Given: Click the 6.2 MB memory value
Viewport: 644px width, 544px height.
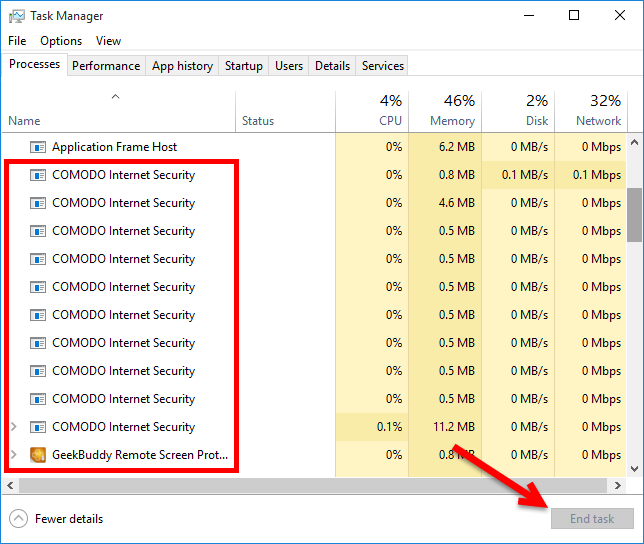Looking at the screenshot, I should click(x=457, y=147).
